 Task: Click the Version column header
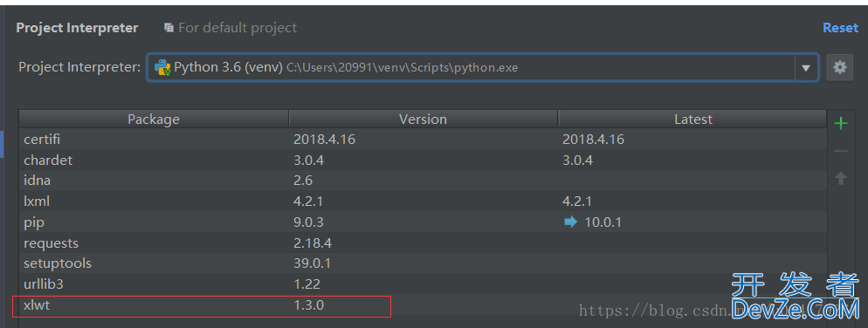(x=423, y=119)
